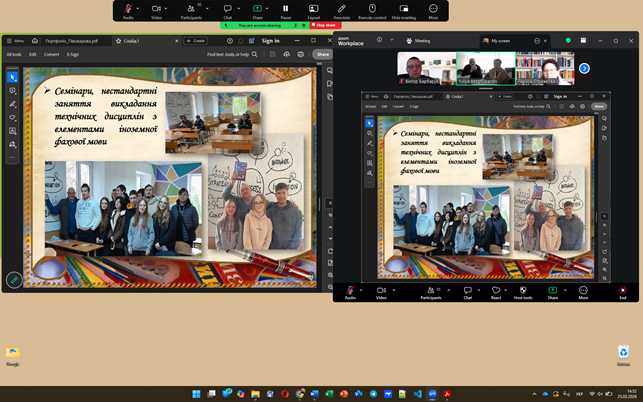This screenshot has height=402, width=643.
Task: Open Participants in Zoom window bottom bar
Action: pos(431,292)
